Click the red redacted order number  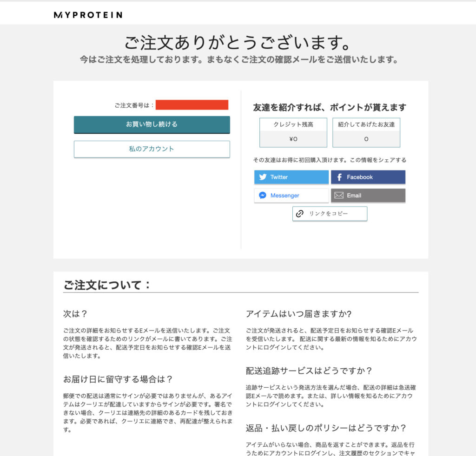tap(192, 105)
